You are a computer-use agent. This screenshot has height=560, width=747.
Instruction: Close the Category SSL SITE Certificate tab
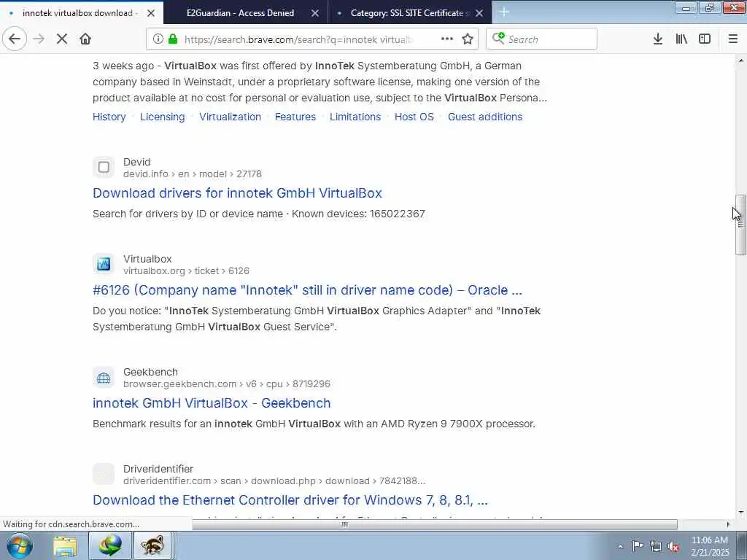click(479, 13)
